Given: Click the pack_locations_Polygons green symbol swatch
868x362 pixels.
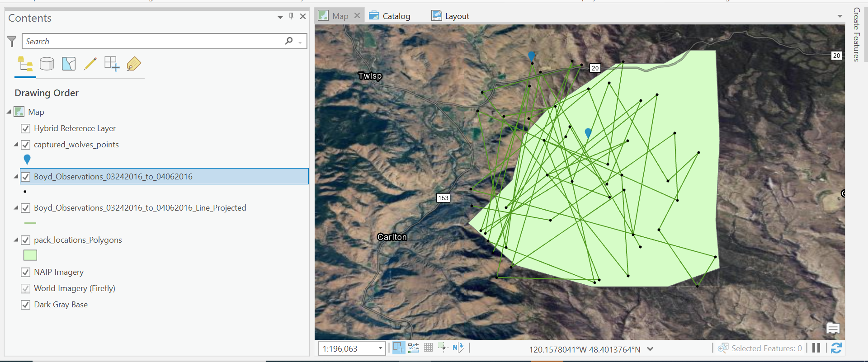Looking at the screenshot, I should pos(30,255).
